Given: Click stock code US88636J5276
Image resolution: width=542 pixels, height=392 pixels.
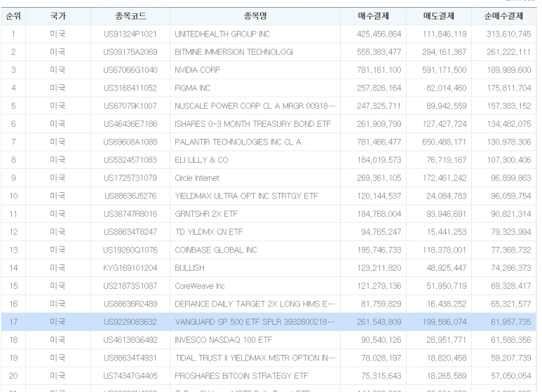Looking at the screenshot, I should 130,196.
